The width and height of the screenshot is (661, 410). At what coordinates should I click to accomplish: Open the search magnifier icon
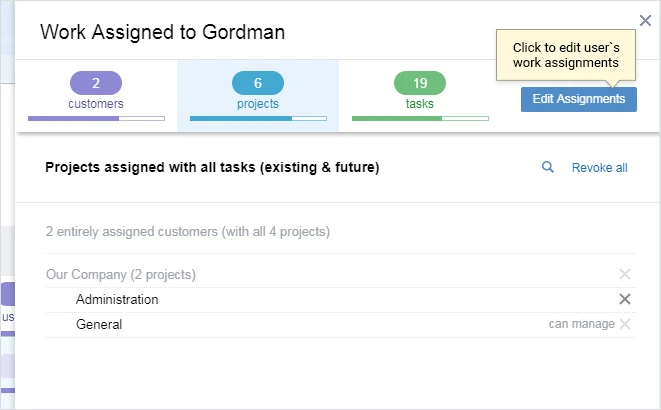(x=548, y=168)
